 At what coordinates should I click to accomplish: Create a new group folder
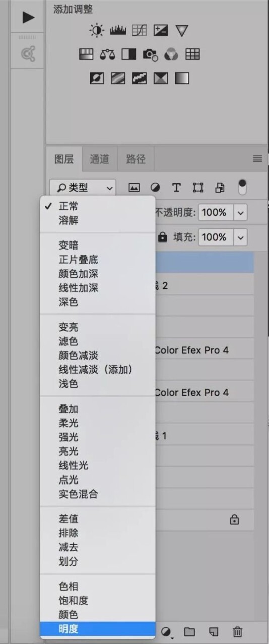pyautogui.click(x=189, y=631)
